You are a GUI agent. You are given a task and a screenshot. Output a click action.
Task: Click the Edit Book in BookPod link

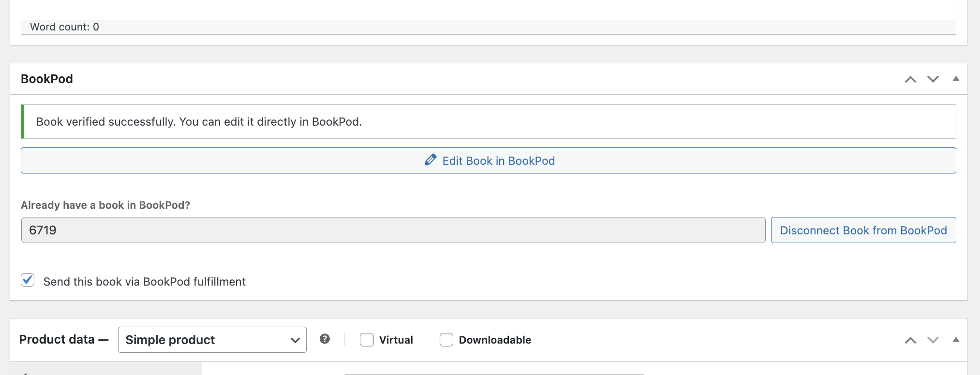point(498,160)
